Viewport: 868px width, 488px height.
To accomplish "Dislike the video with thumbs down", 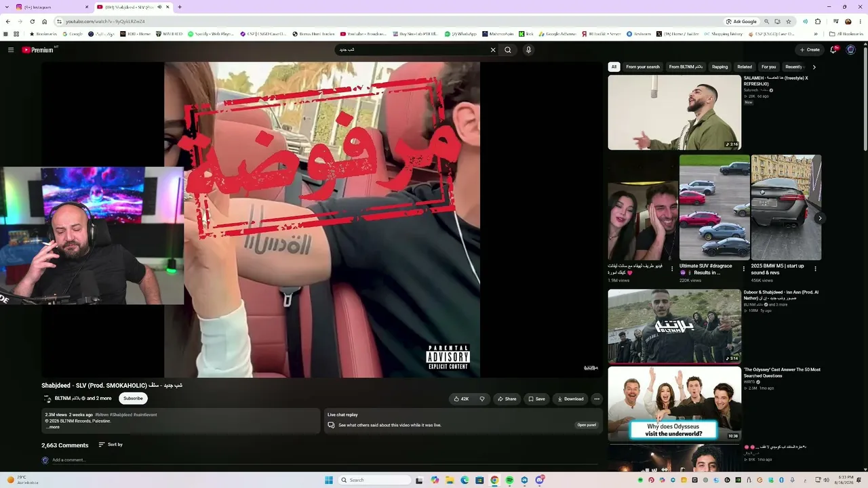I will [482, 399].
